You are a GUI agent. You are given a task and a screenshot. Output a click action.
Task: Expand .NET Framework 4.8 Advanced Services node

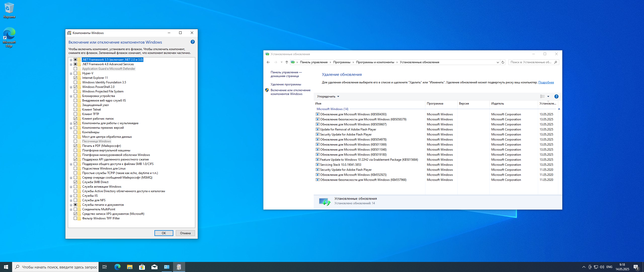click(x=71, y=64)
